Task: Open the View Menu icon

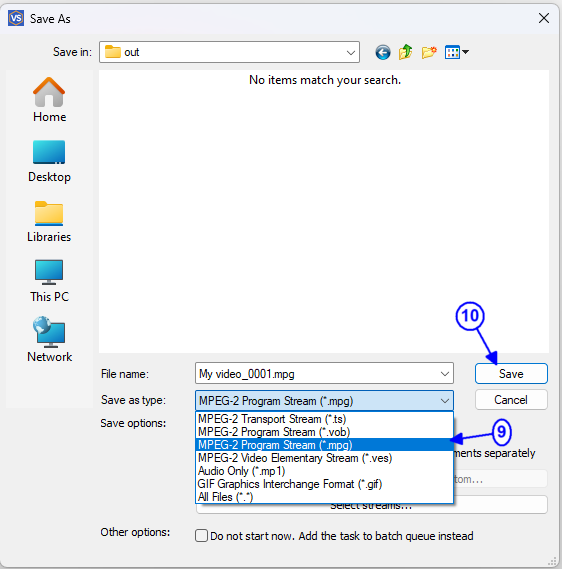Action: tap(456, 52)
